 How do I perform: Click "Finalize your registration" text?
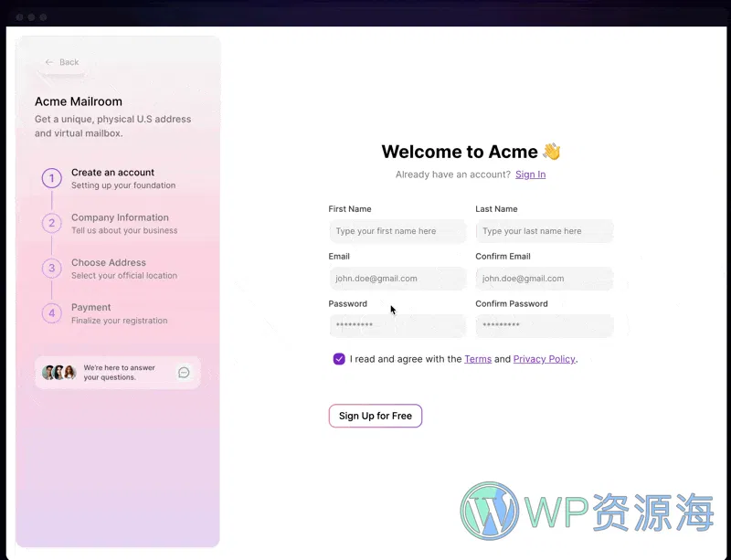[120, 321]
